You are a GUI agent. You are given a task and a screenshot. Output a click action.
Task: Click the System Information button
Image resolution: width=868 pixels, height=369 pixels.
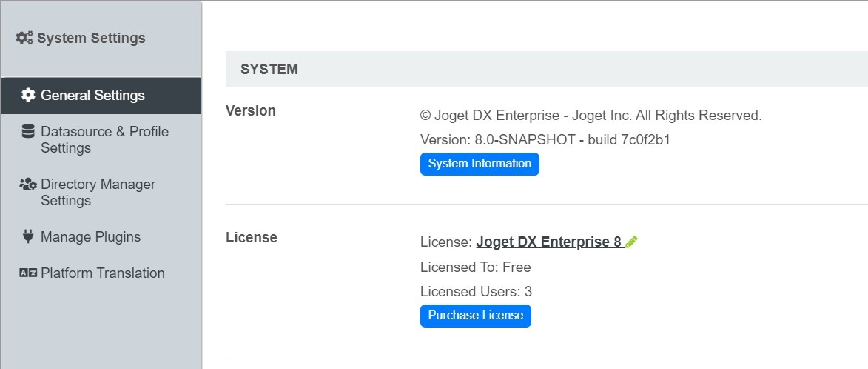point(480,164)
